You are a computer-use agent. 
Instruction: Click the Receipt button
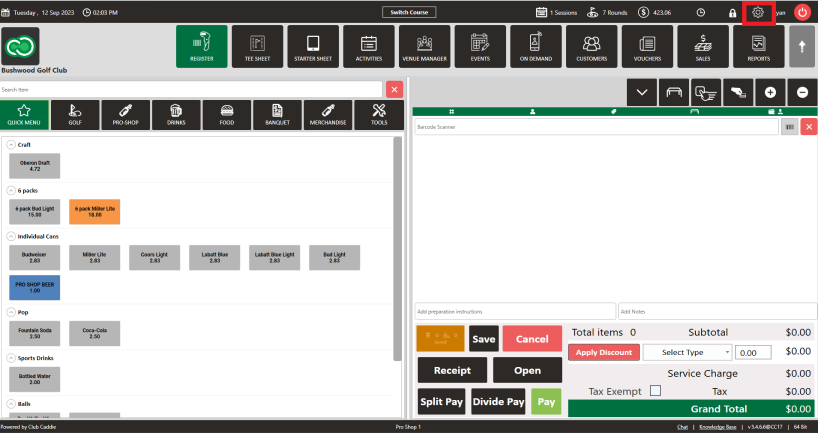452,370
